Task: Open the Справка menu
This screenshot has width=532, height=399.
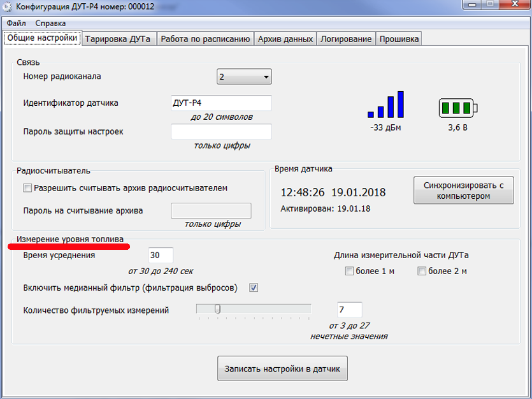Action: coord(50,23)
